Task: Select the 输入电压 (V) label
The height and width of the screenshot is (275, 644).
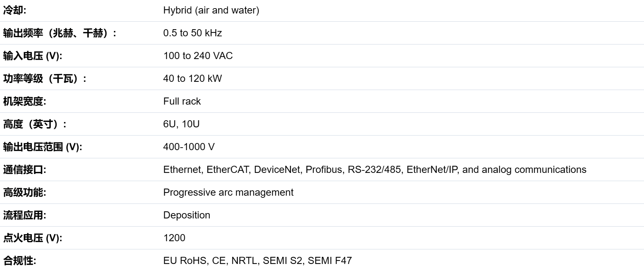Action: pyautogui.click(x=32, y=56)
